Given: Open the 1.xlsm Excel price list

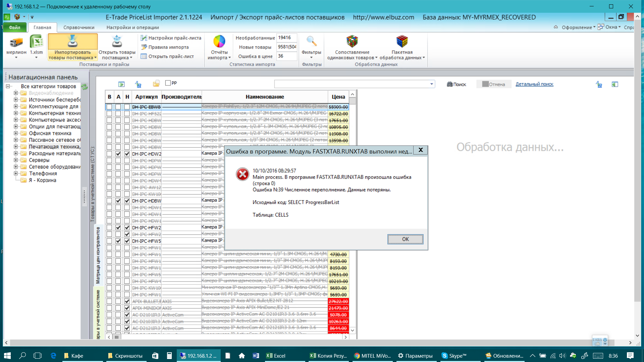Looking at the screenshot, I should click(x=36, y=42).
